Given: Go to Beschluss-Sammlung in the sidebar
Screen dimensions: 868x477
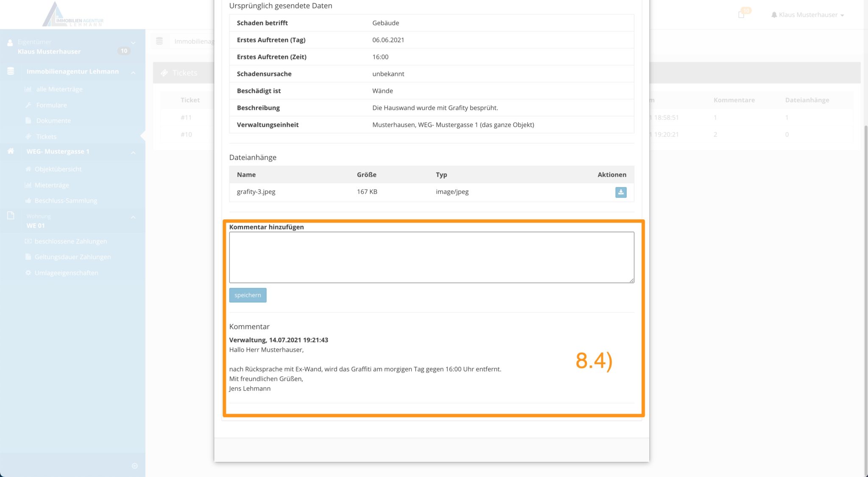Looking at the screenshot, I should coord(66,201).
